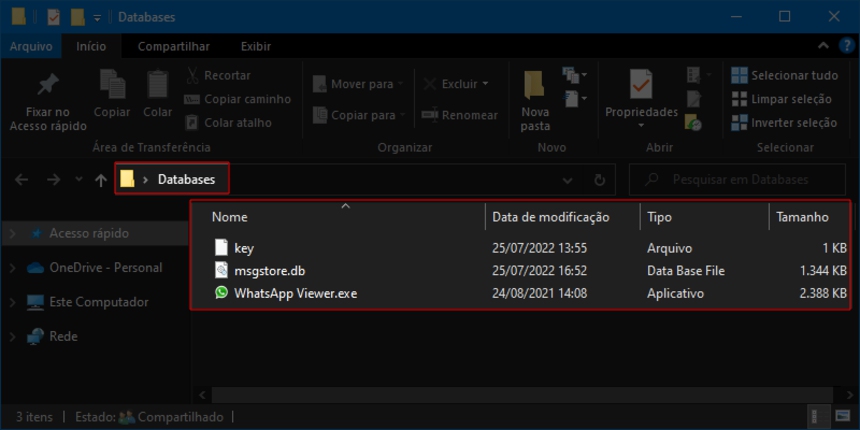Expand the address bar history dropdown
This screenshot has width=860, height=430.
[568, 180]
